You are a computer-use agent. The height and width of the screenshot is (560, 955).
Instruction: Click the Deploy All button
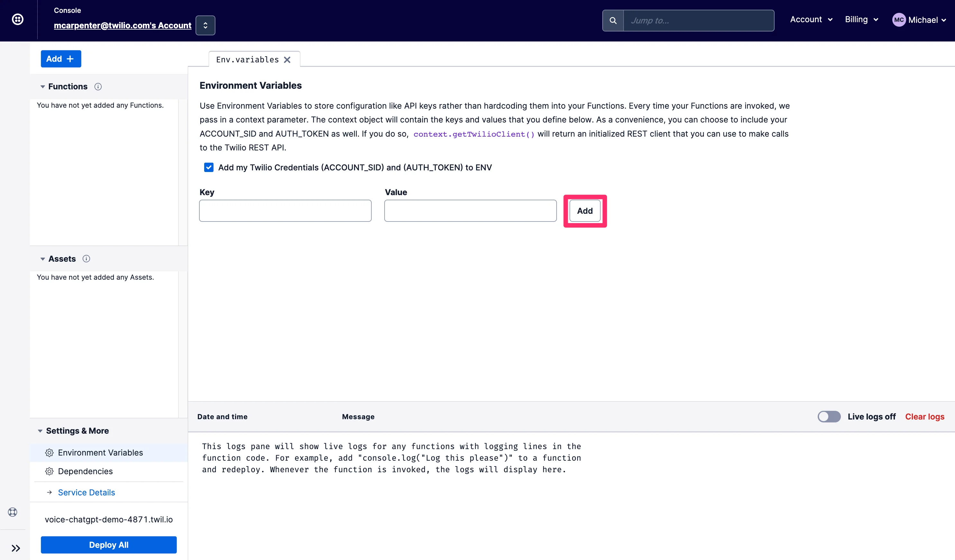109,545
